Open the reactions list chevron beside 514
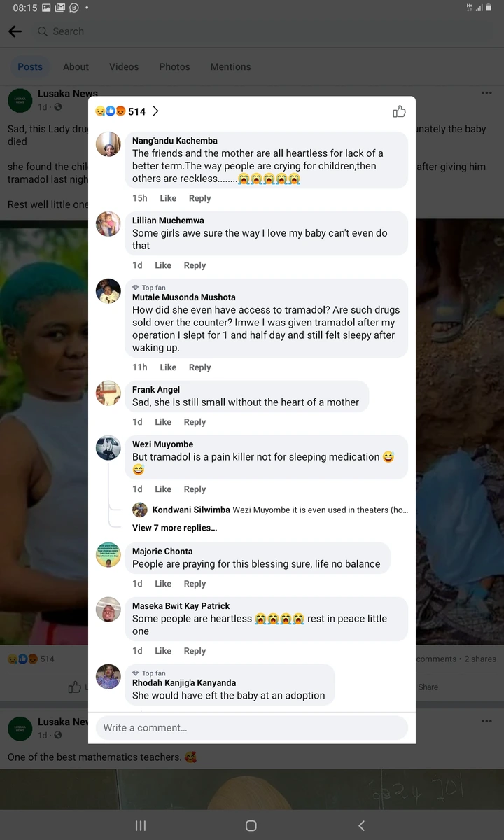Image resolution: width=504 pixels, height=840 pixels. [x=155, y=111]
